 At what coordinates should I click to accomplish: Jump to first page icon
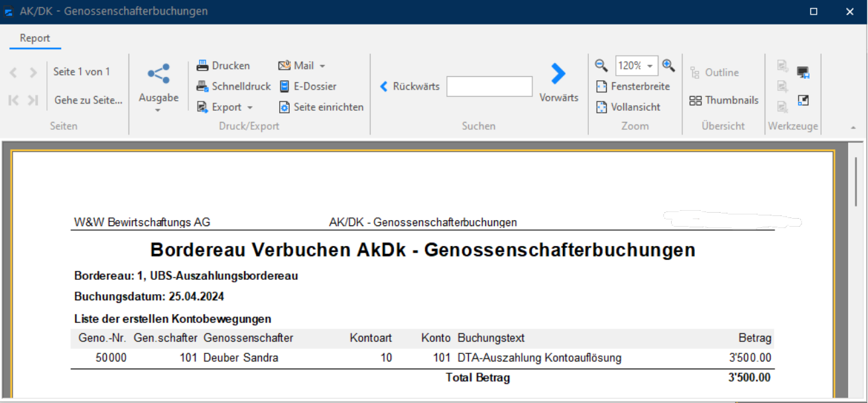[x=13, y=100]
